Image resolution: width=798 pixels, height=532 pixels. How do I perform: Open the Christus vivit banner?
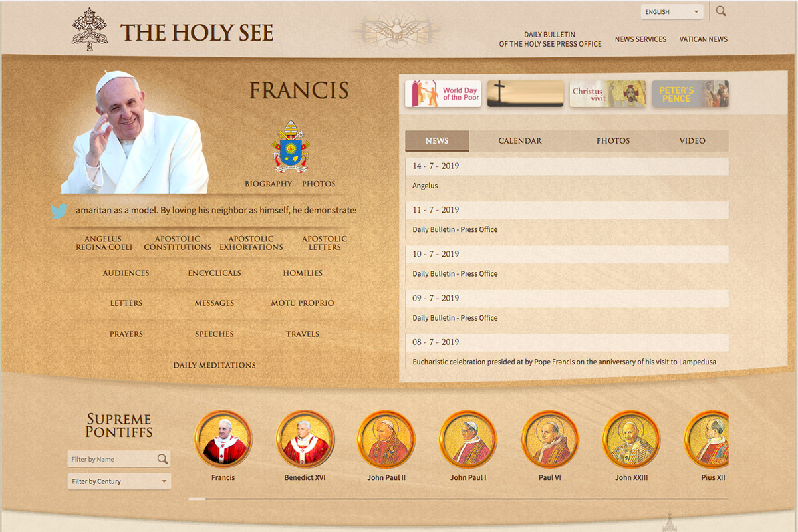tap(607, 94)
